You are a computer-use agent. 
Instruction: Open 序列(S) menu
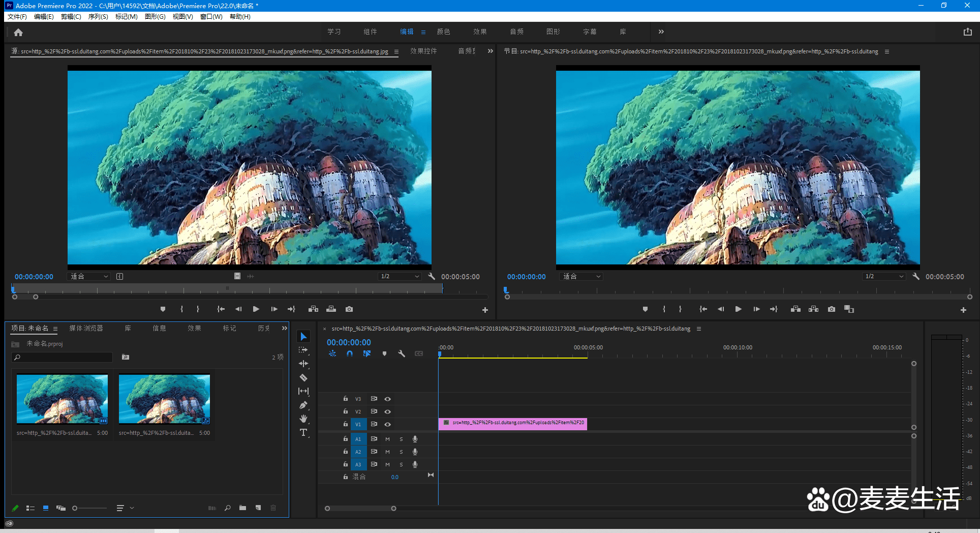(98, 17)
